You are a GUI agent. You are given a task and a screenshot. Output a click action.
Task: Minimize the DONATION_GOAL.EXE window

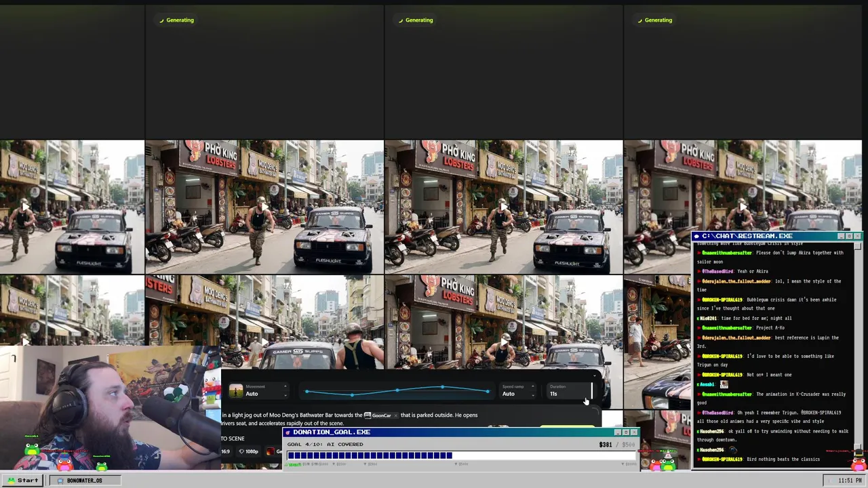(x=617, y=432)
